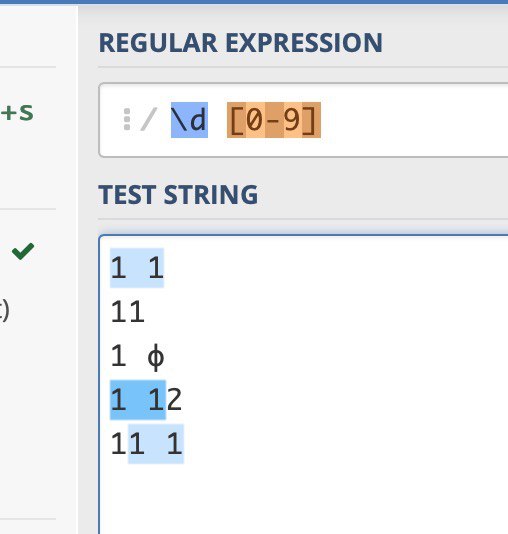The width and height of the screenshot is (508, 534).
Task: Open the delimiter options dots handle
Action: pyautogui.click(x=127, y=120)
